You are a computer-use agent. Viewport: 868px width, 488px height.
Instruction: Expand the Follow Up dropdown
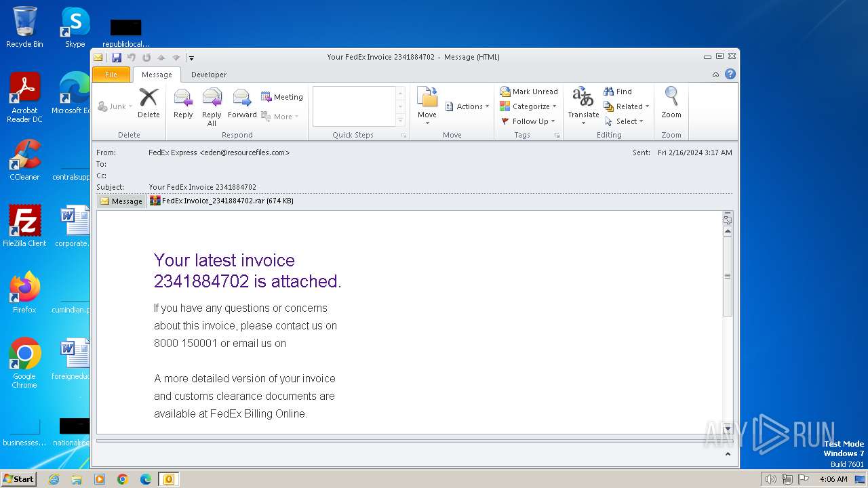528,121
